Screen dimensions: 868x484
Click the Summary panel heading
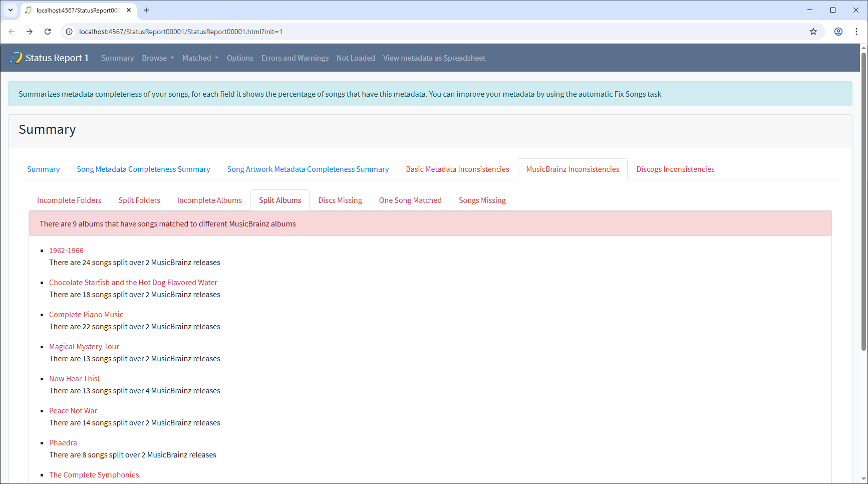click(x=47, y=130)
